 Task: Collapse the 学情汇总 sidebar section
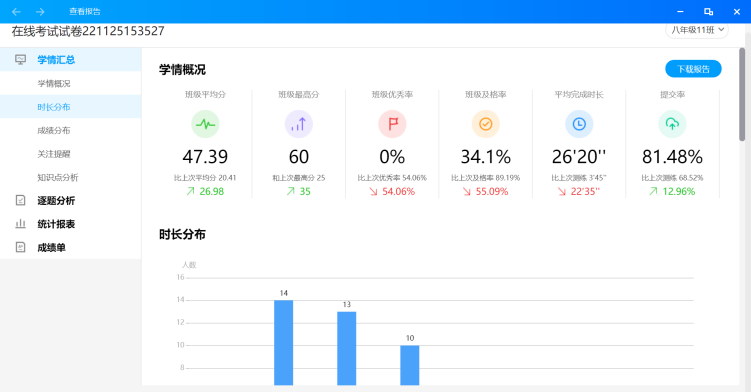point(70,59)
